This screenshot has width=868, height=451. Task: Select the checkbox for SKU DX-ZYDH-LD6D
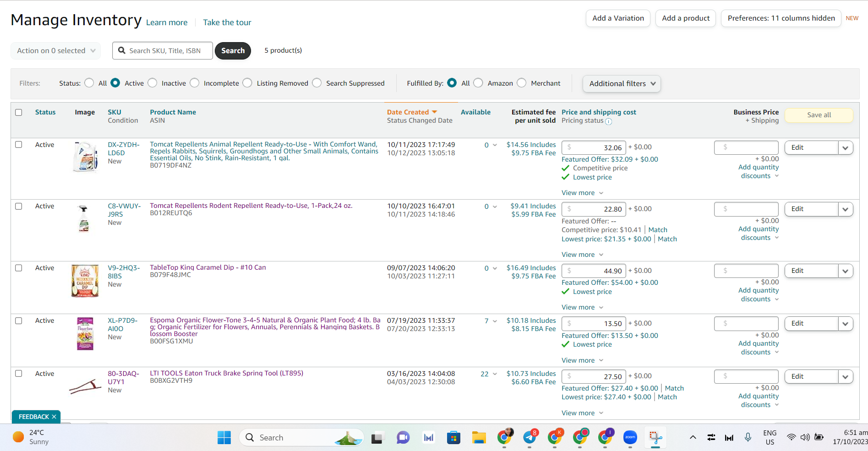19,145
